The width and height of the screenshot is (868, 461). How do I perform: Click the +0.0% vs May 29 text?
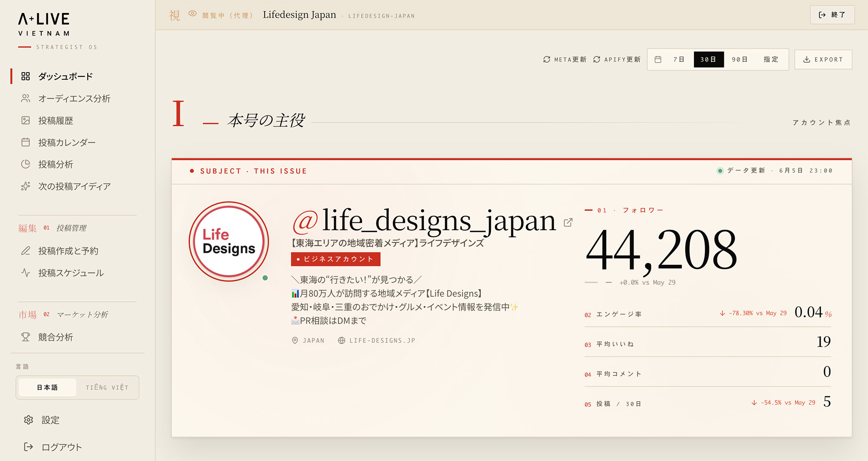tap(648, 282)
